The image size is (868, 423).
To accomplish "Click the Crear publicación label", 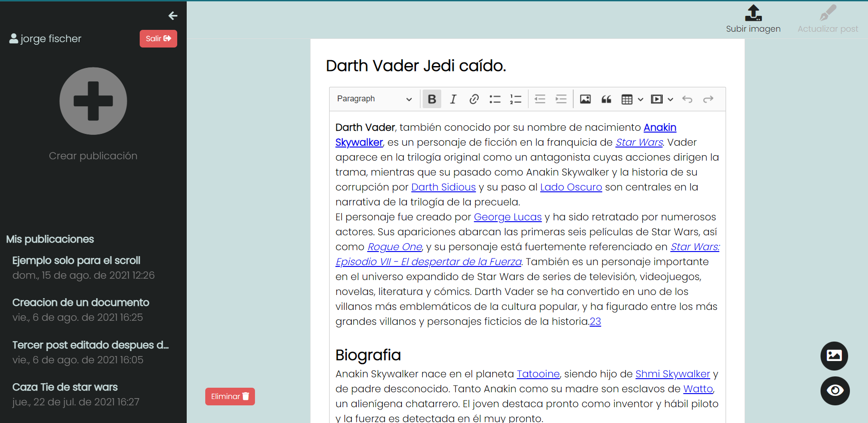I will 93,156.
